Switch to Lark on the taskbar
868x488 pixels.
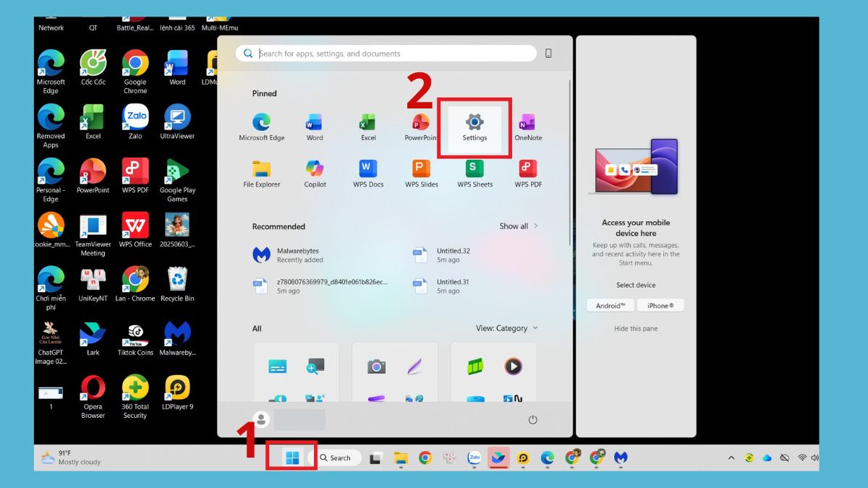coord(499,458)
